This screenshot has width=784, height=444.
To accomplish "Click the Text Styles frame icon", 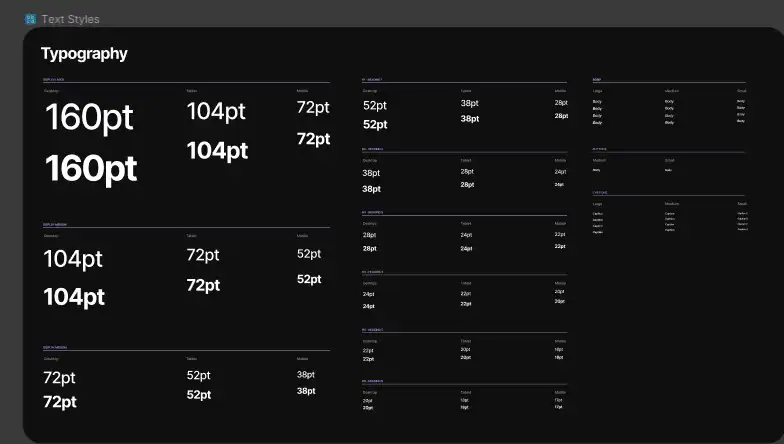I will 30,19.
